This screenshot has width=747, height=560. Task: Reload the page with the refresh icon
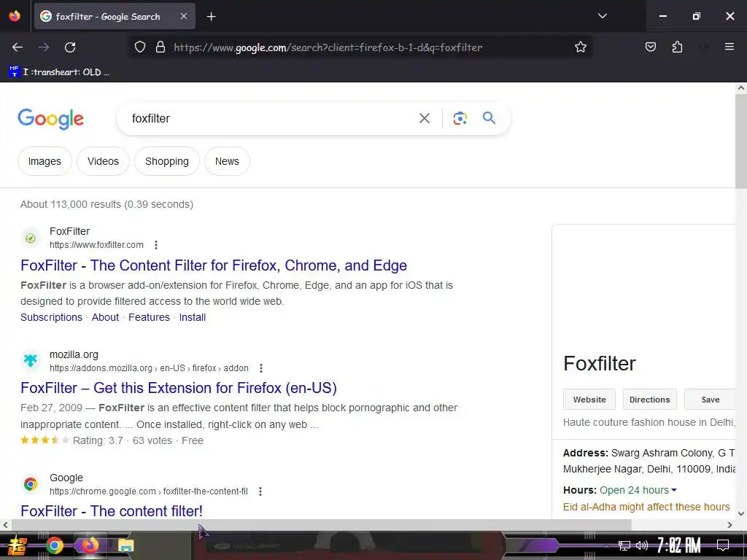(x=70, y=47)
